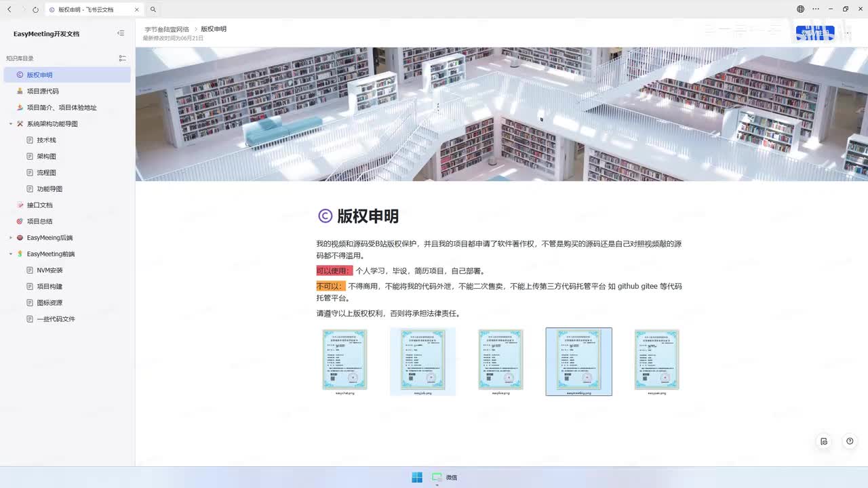This screenshot has width=868, height=488.
Task: Click the 接口文档 pencil icon
Action: click(x=20, y=205)
